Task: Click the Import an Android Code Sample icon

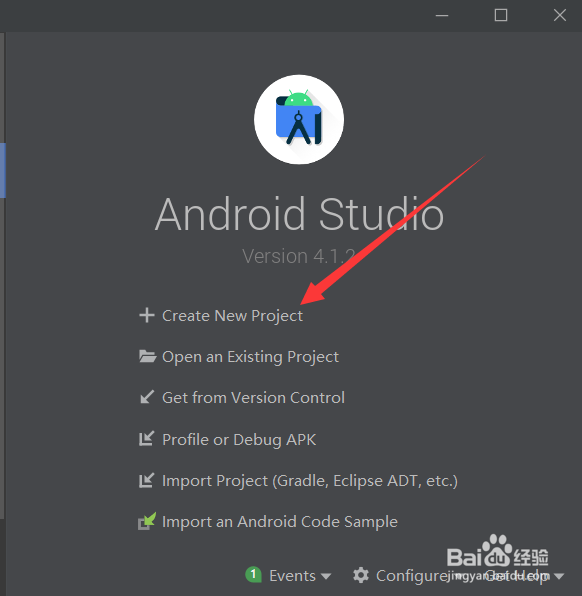Action: click(147, 521)
